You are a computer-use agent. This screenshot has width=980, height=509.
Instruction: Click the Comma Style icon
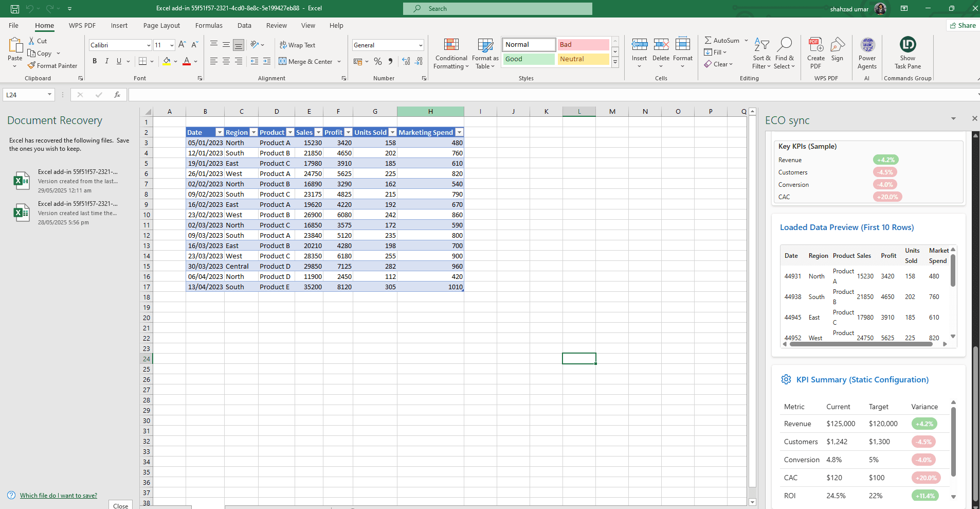pos(390,61)
